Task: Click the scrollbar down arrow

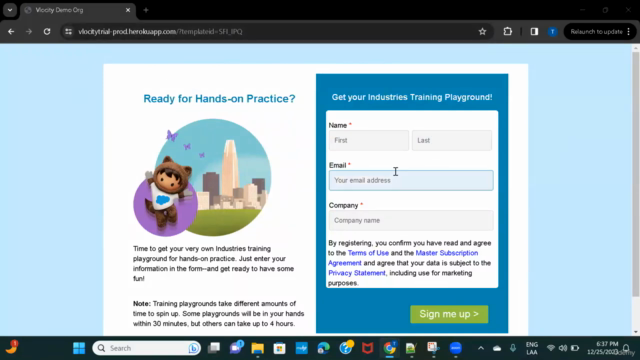Action: pyautogui.click(x=636, y=332)
